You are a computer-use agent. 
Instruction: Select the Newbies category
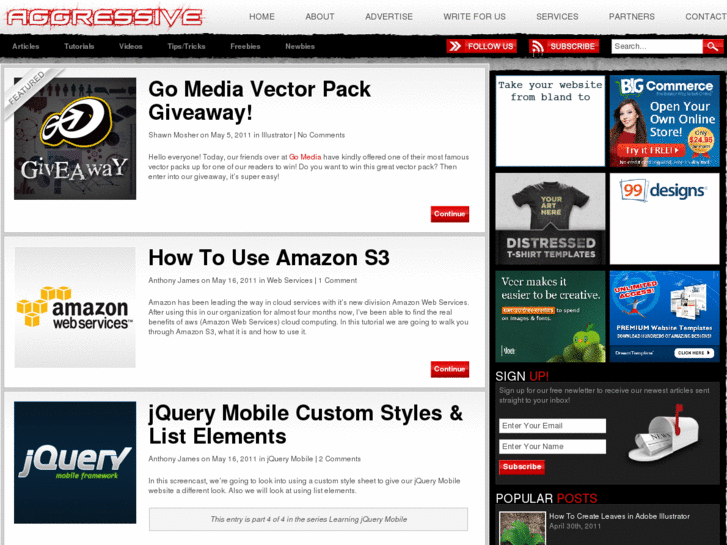300,46
